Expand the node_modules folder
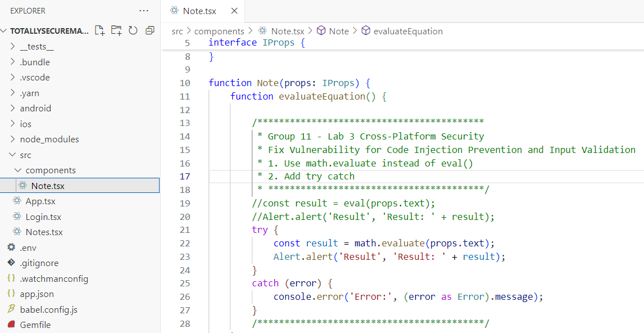The height and width of the screenshot is (333, 644). (13, 139)
